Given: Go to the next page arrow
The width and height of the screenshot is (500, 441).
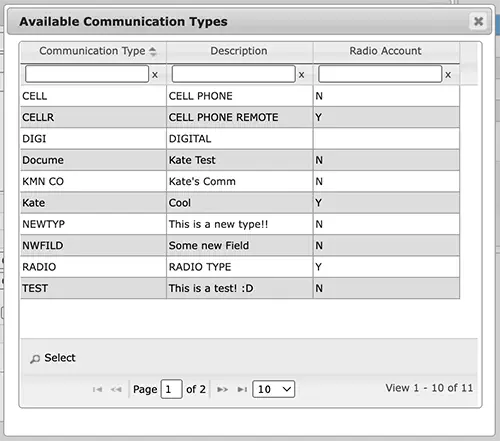Looking at the screenshot, I should point(222,389).
